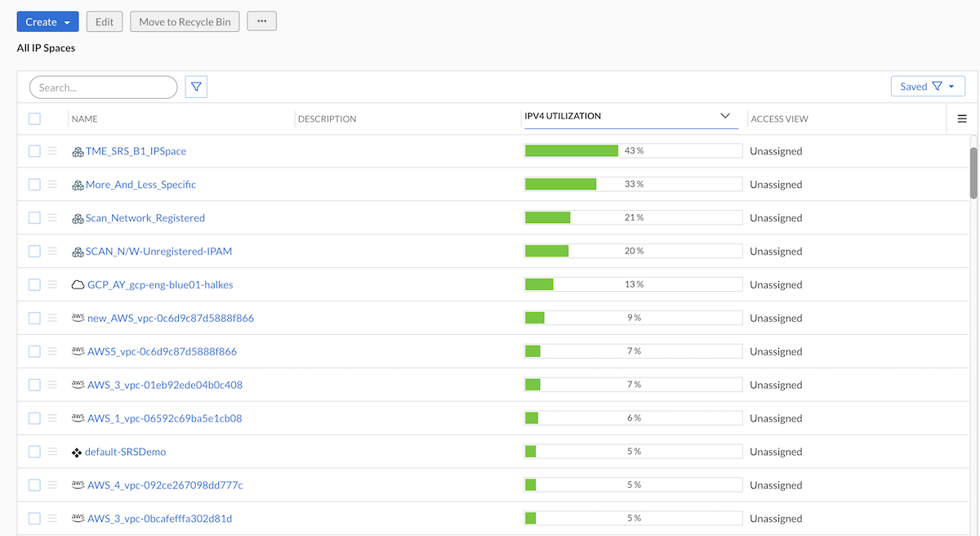This screenshot has height=536, width=980.
Task: Click the Access View column header
Action: point(779,119)
